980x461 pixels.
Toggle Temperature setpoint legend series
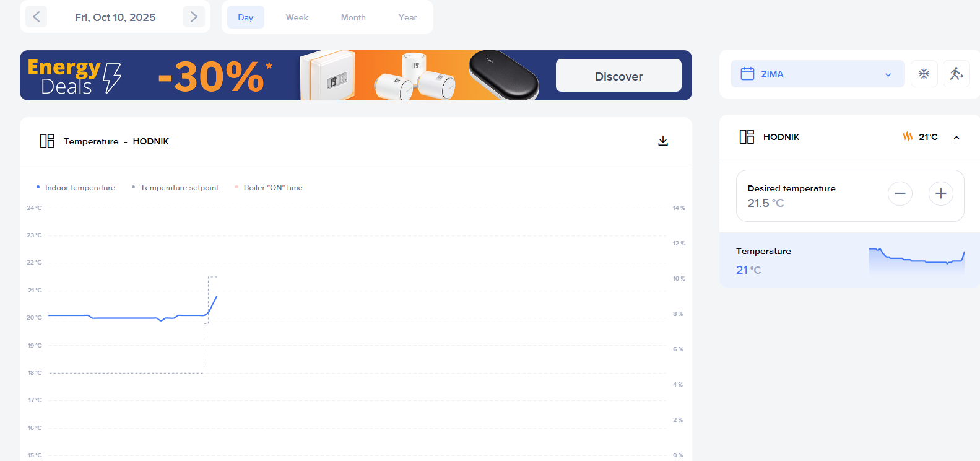click(x=175, y=187)
